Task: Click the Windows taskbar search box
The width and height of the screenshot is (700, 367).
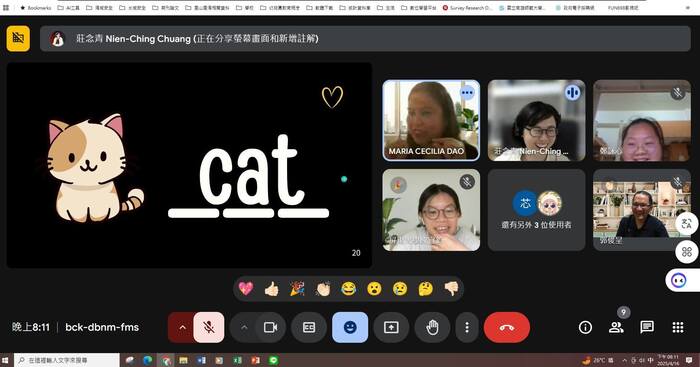Action: (66, 360)
